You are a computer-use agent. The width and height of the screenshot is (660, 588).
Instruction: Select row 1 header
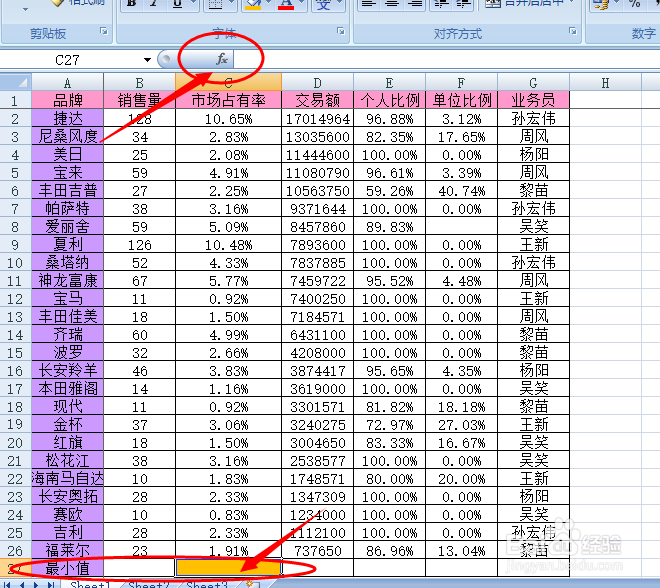coord(15,100)
